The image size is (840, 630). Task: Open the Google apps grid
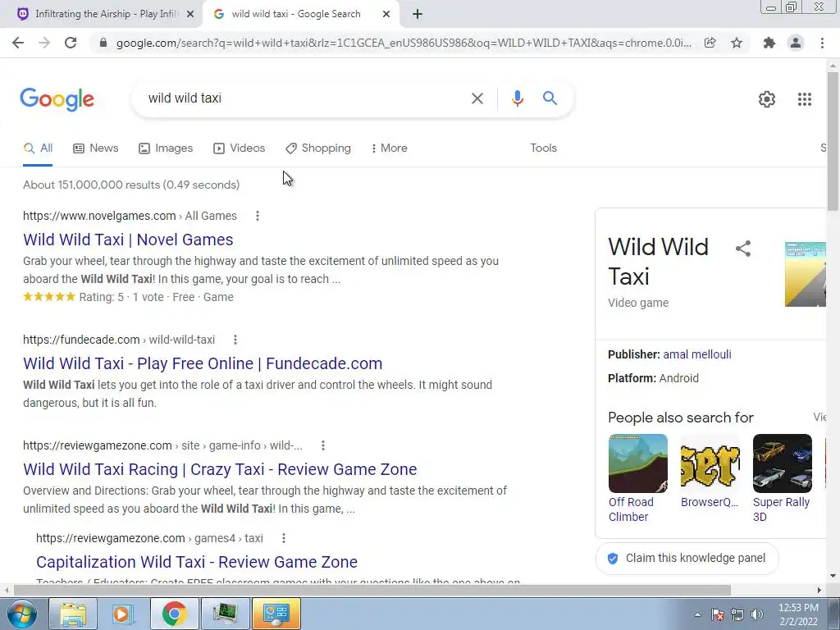click(804, 99)
